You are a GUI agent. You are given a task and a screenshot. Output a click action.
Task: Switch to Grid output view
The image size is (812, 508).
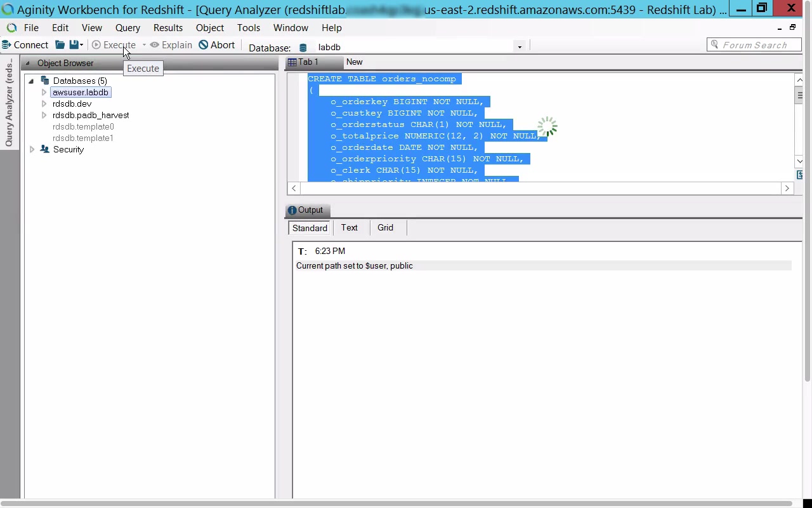(x=386, y=228)
